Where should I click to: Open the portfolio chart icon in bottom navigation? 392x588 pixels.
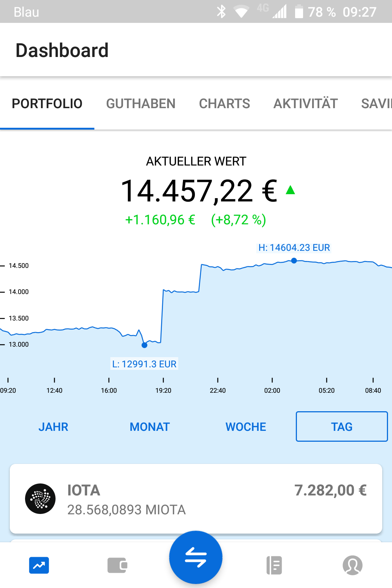click(x=39, y=565)
